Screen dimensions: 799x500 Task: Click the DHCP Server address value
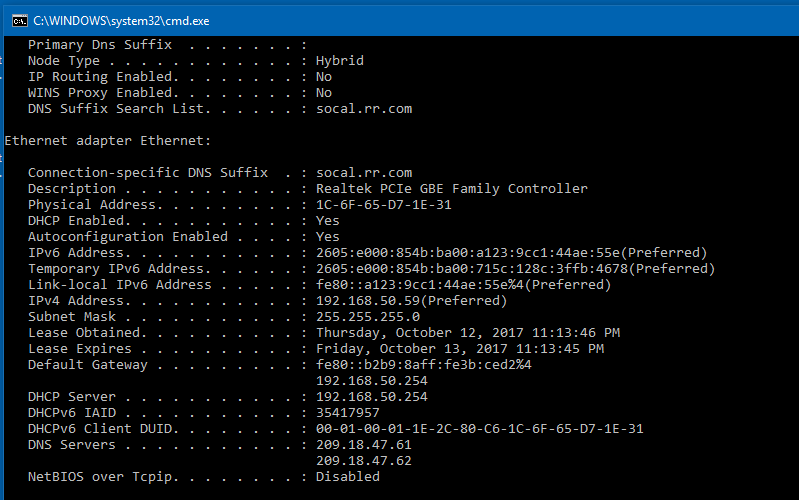[371, 397]
